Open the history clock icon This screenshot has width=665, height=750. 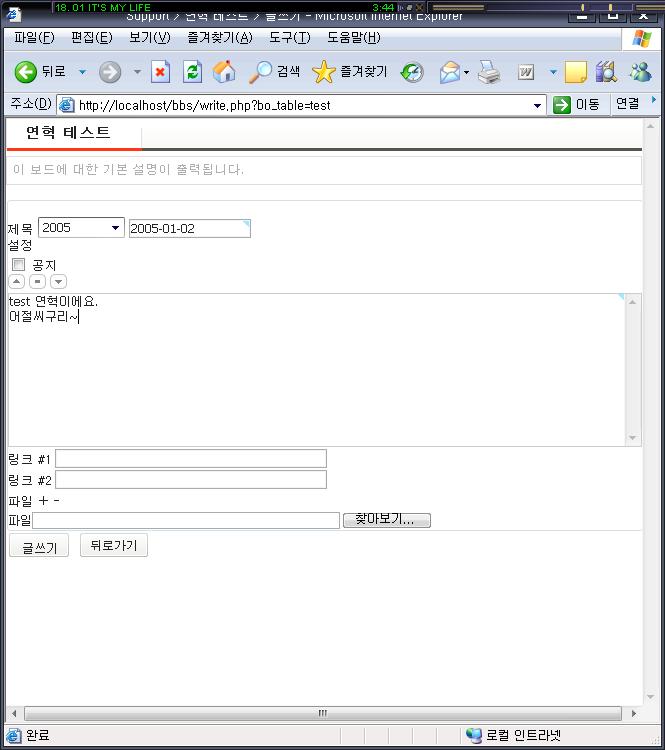412,72
